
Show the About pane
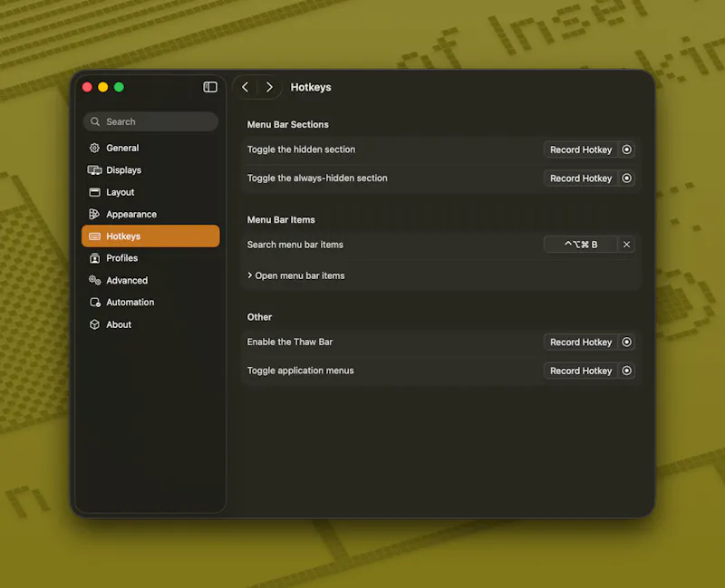pos(150,324)
